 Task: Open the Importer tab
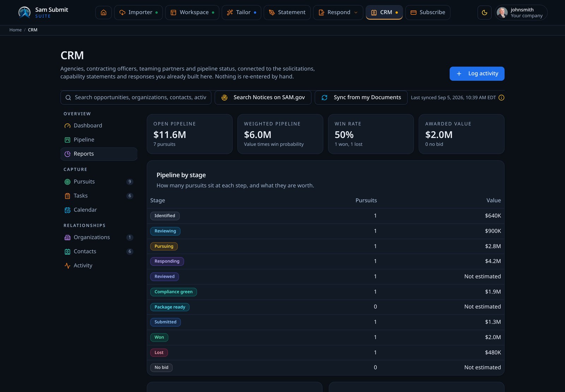click(x=138, y=12)
